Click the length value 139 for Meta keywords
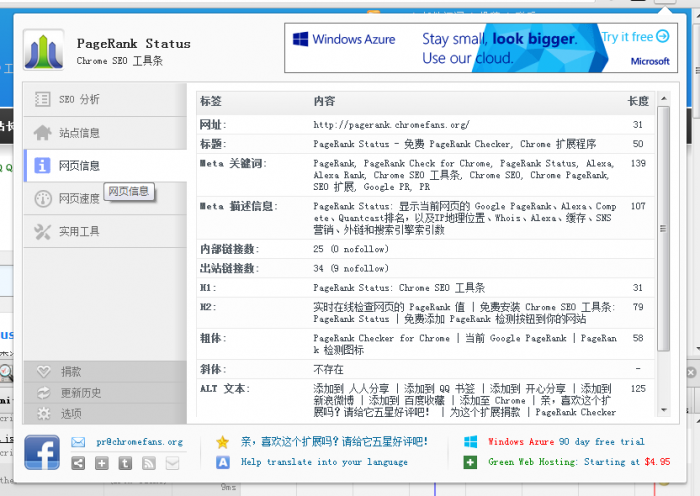The image size is (700, 496). click(x=638, y=163)
